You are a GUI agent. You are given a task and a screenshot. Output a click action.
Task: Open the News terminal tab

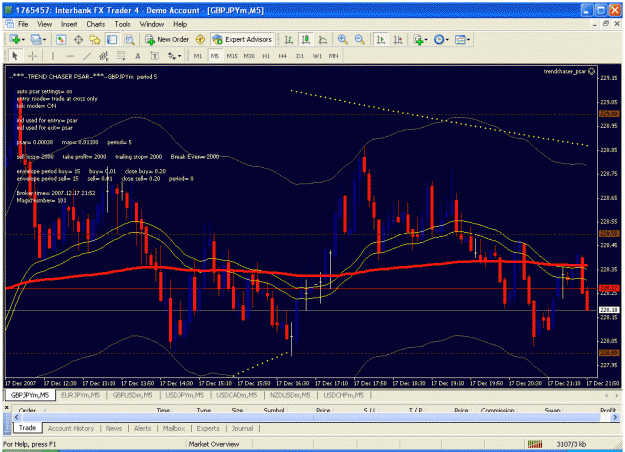pos(114,428)
